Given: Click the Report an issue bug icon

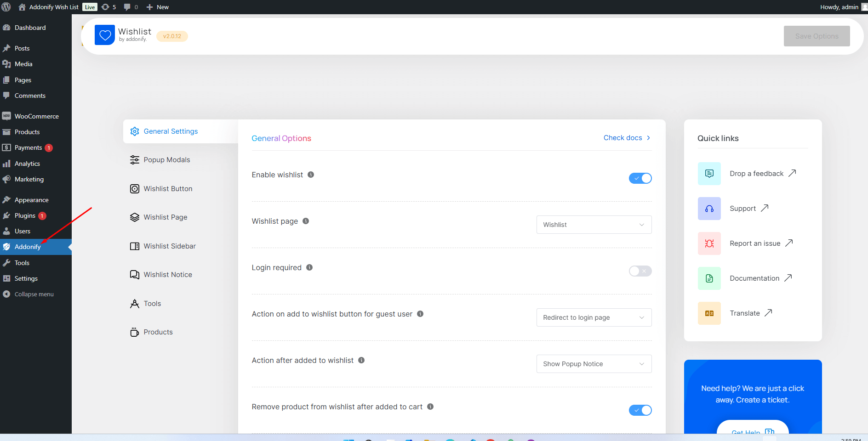Looking at the screenshot, I should point(709,243).
